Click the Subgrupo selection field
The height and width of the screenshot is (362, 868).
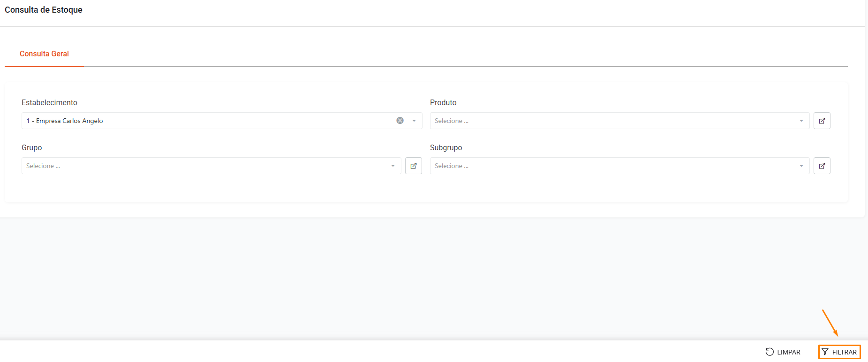[x=610, y=166]
